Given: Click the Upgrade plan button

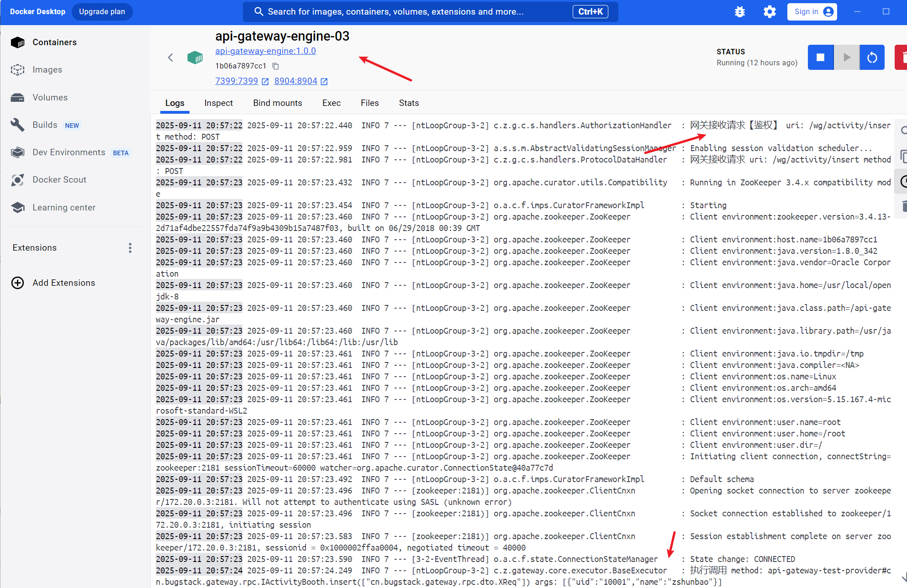Looking at the screenshot, I should (102, 12).
